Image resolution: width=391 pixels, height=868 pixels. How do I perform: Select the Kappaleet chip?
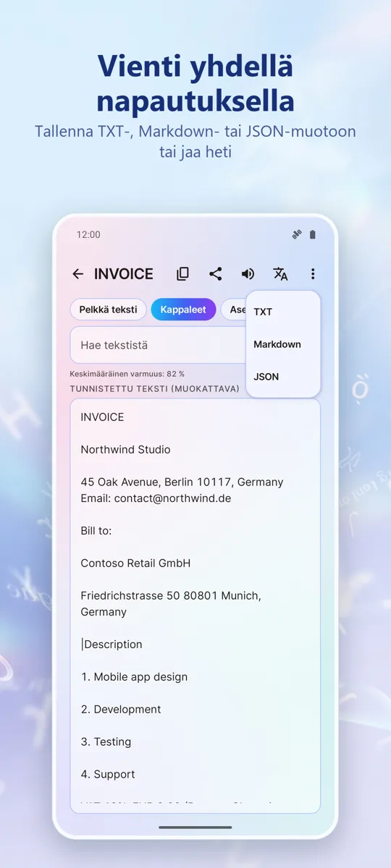click(x=183, y=310)
